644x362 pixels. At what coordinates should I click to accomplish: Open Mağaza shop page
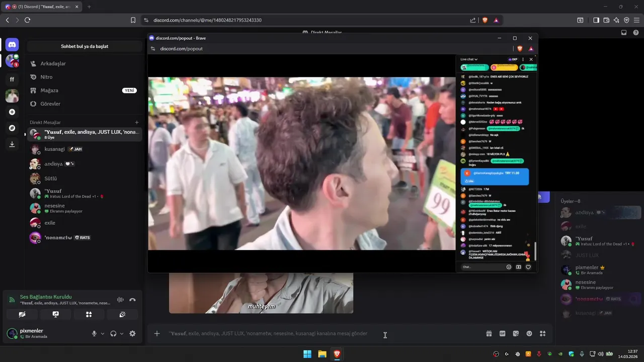coord(85,90)
